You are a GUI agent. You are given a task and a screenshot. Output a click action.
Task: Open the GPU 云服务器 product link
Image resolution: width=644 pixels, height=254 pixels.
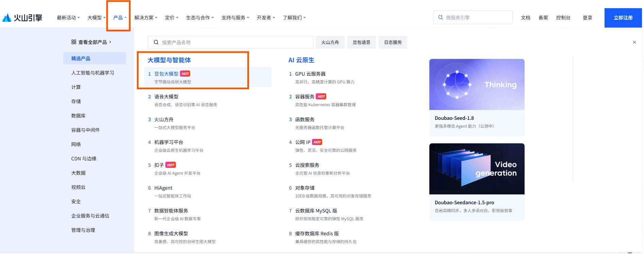point(310,74)
